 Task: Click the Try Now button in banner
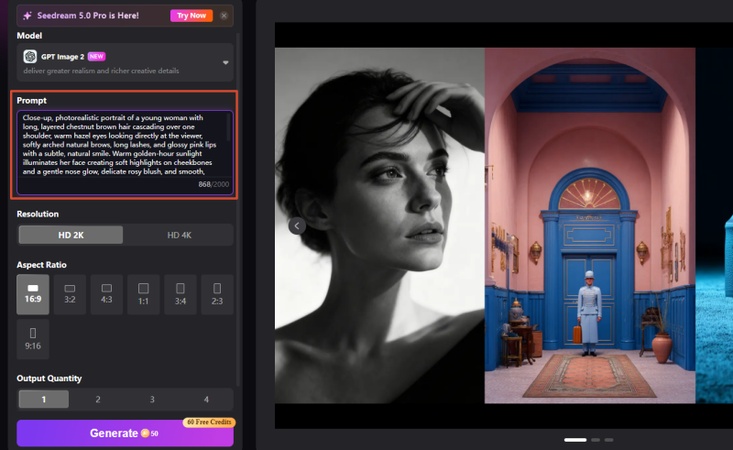[x=191, y=15]
